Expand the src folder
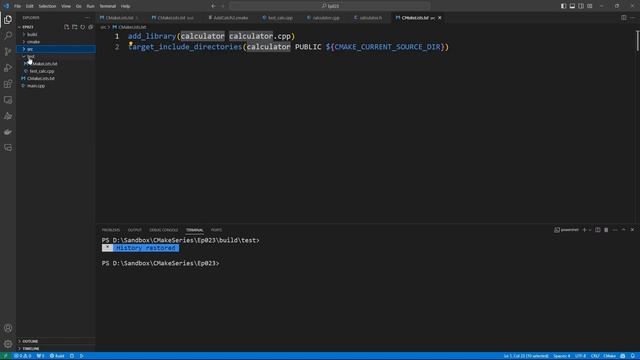The image size is (640, 360). (x=56, y=49)
